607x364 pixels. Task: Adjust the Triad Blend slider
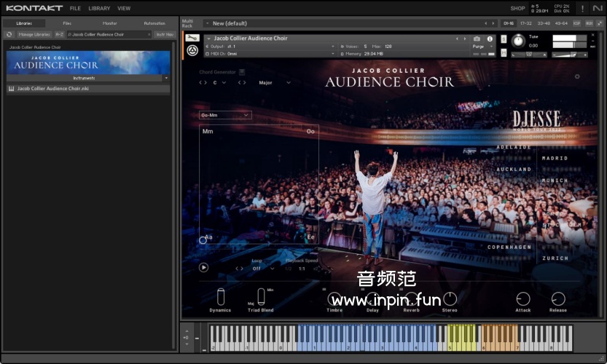coord(261,297)
